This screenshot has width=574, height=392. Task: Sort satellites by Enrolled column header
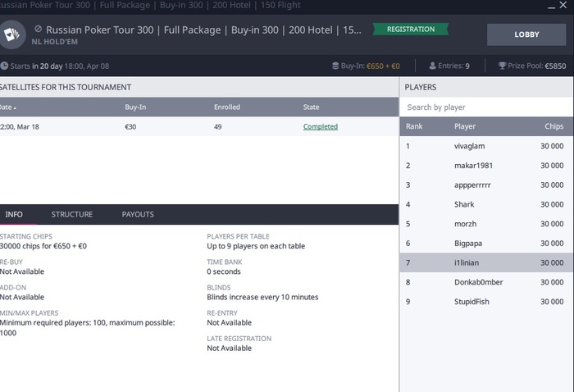[x=227, y=107]
